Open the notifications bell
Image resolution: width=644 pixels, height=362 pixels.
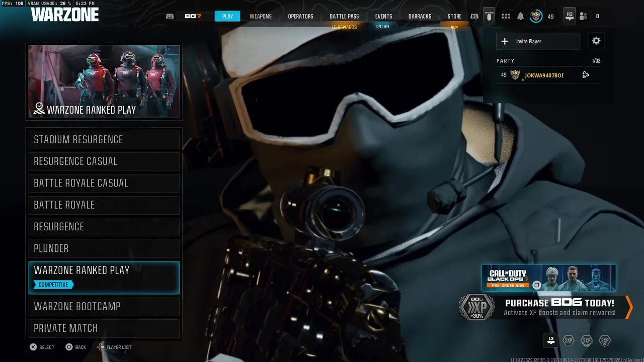tap(521, 16)
